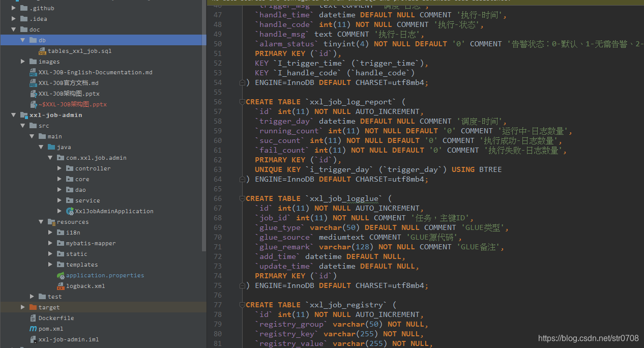Click the Dockerfile file icon
644x348 pixels.
click(33, 318)
